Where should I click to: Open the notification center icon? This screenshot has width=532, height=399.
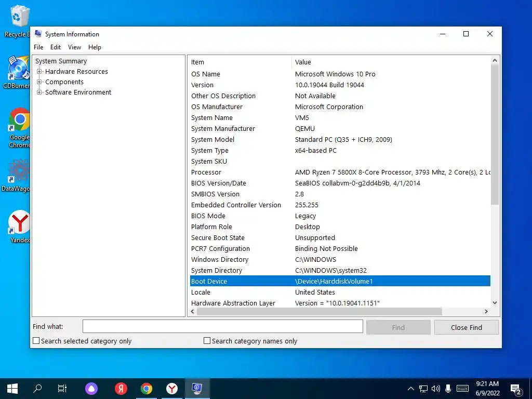tap(516, 389)
